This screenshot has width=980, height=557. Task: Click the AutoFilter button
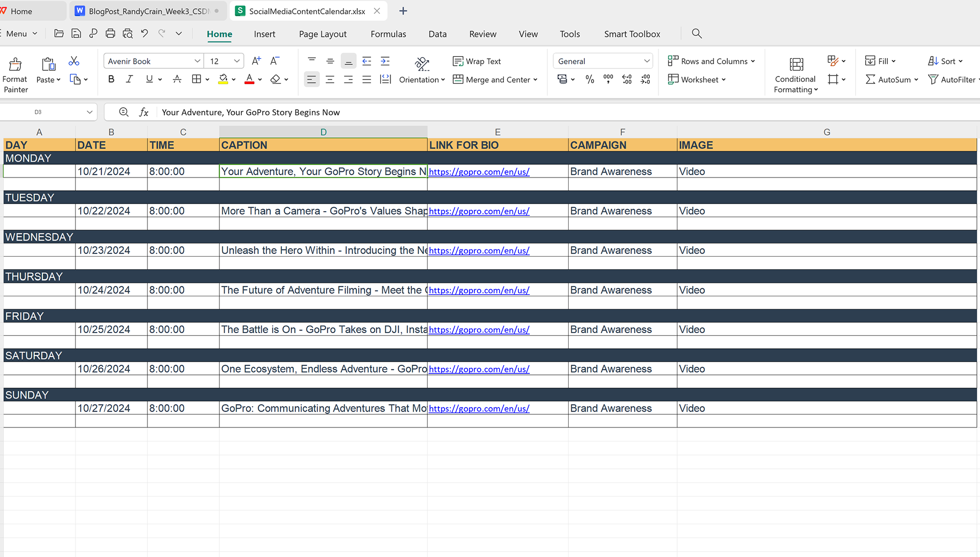tap(952, 80)
